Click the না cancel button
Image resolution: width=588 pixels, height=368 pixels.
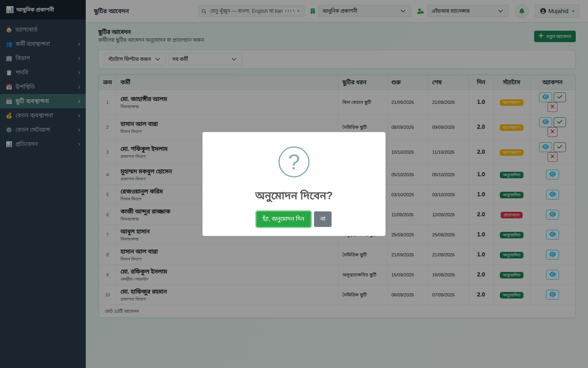(x=323, y=219)
